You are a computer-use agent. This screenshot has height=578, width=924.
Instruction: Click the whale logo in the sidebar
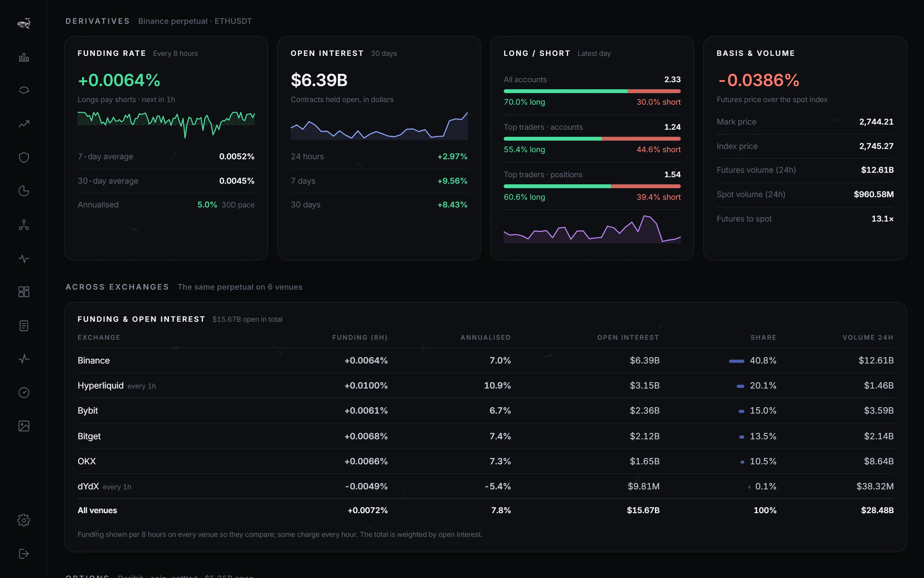click(24, 23)
